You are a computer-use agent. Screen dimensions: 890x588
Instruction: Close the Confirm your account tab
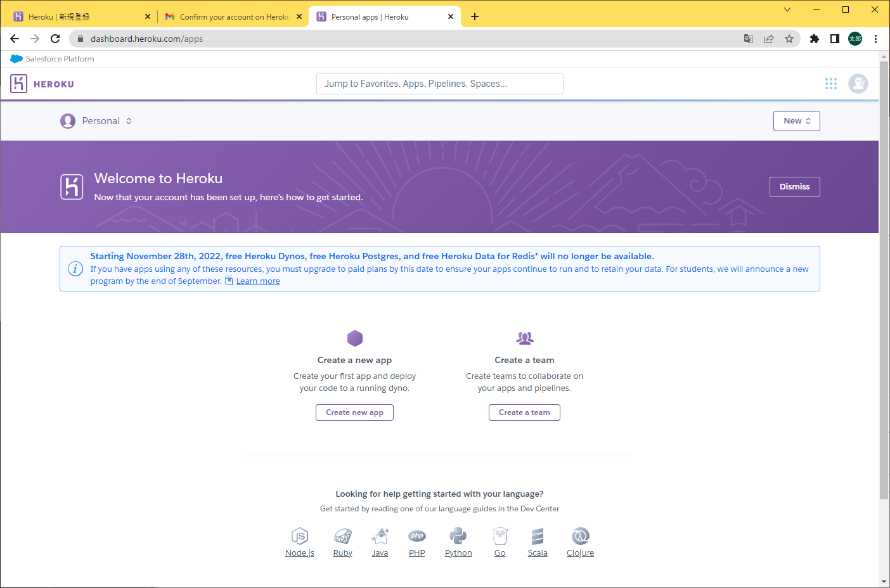(299, 16)
